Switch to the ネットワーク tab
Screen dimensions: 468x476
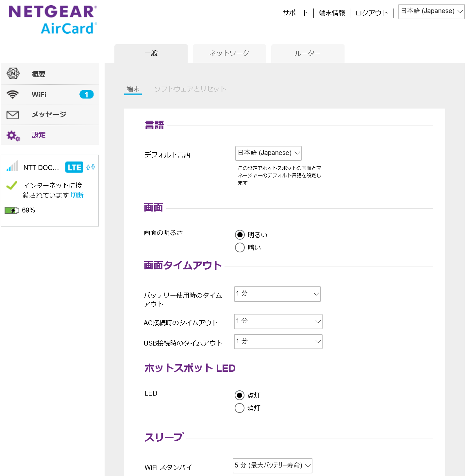[x=229, y=53]
